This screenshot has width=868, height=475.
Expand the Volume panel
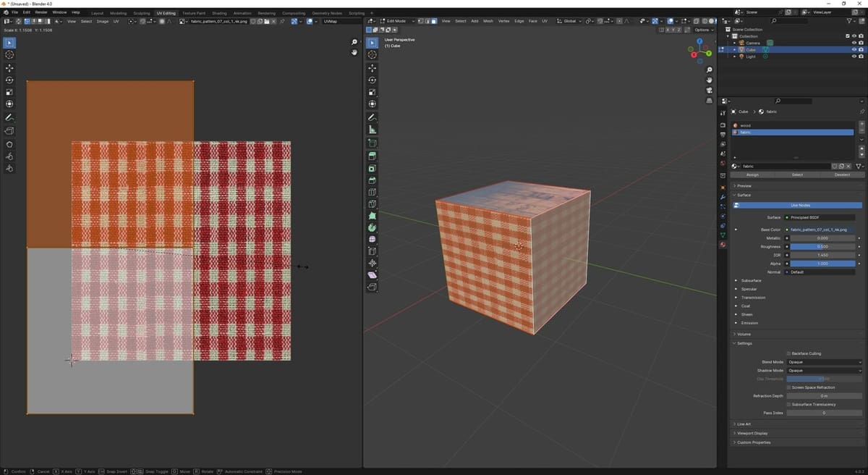(x=744, y=334)
